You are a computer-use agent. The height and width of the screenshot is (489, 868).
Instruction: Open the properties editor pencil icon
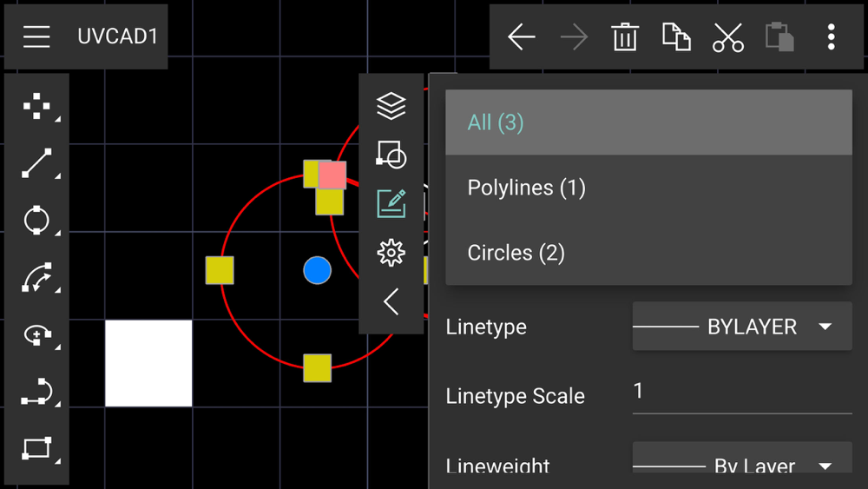point(391,203)
